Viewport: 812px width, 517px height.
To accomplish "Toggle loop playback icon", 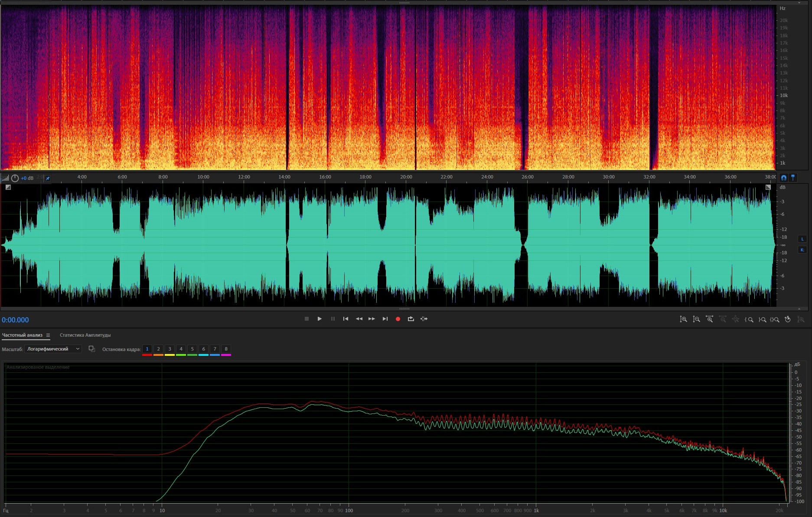I will [411, 319].
